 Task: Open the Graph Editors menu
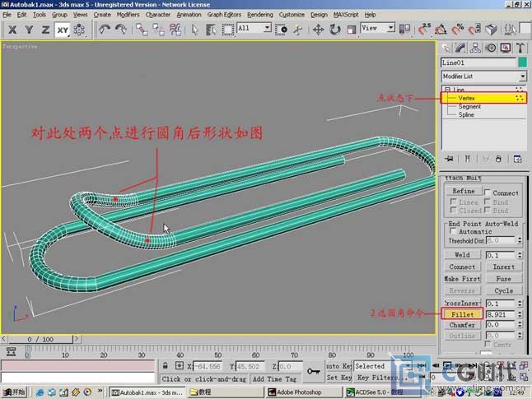coord(224,15)
